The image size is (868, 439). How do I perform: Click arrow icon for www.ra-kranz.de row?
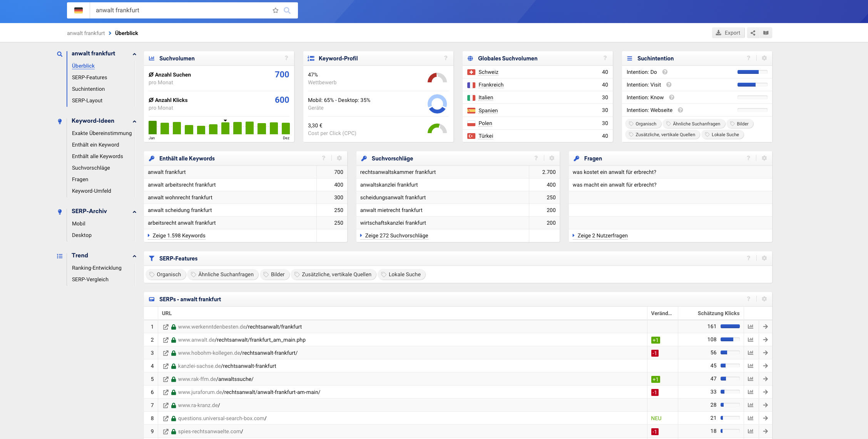coord(766,405)
